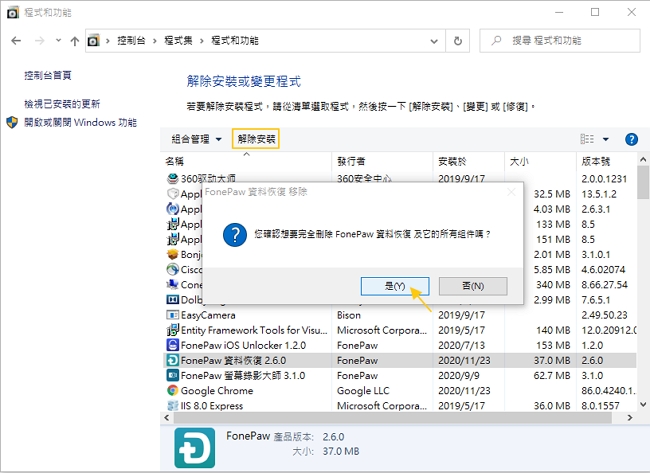The width and height of the screenshot is (650, 473).
Task: Close the FonePaw 資料恢復 移除 dialog
Action: tap(512, 192)
